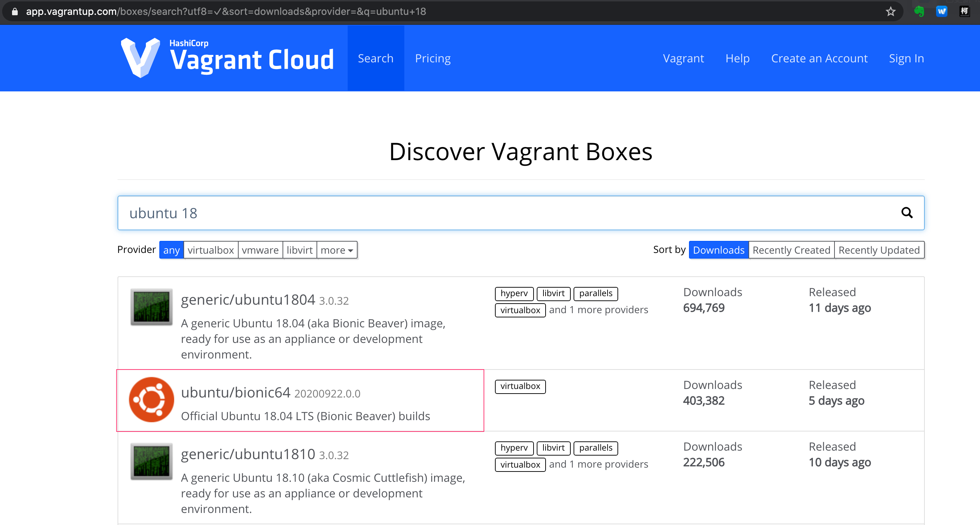This screenshot has width=980, height=525.
Task: Click the virtualbox tag on ubuntu/bionic64
Action: [x=520, y=386]
